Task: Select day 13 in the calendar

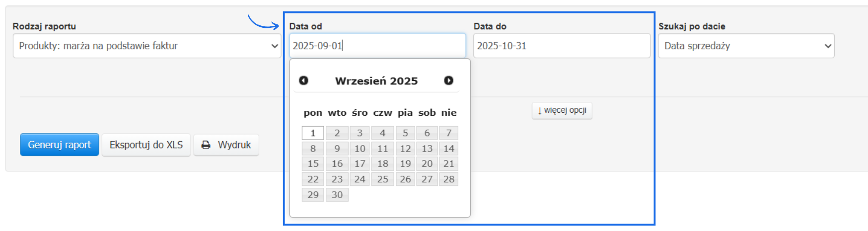Action: point(427,149)
